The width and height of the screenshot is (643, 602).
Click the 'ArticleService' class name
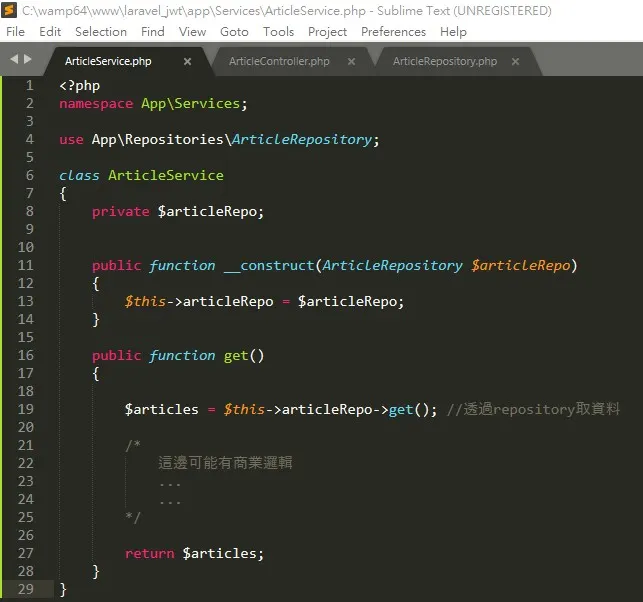166,176
